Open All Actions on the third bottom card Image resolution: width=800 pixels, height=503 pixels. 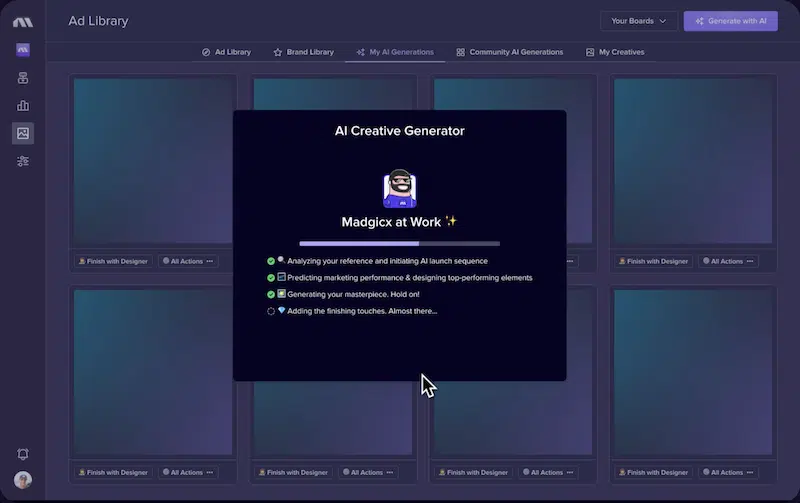coord(548,472)
